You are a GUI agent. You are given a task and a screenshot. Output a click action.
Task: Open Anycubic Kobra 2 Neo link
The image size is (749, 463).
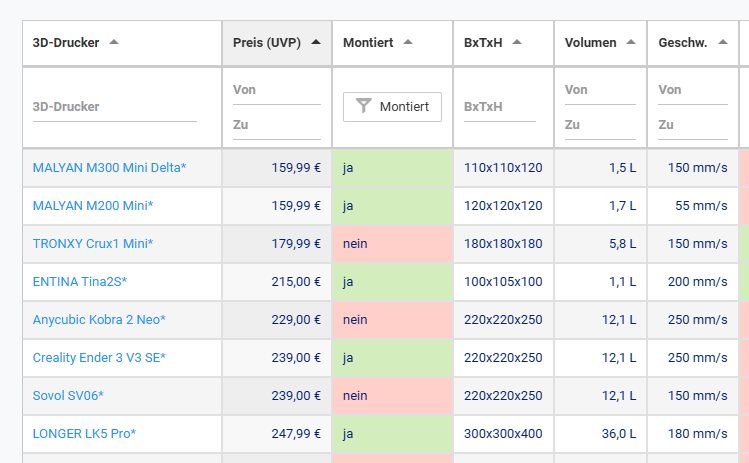(99, 320)
